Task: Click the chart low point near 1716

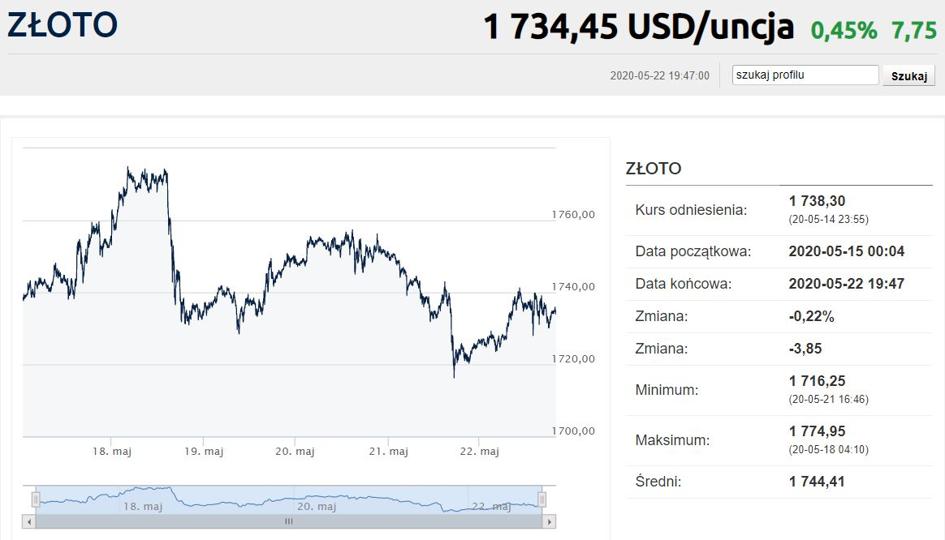Action: [x=454, y=377]
